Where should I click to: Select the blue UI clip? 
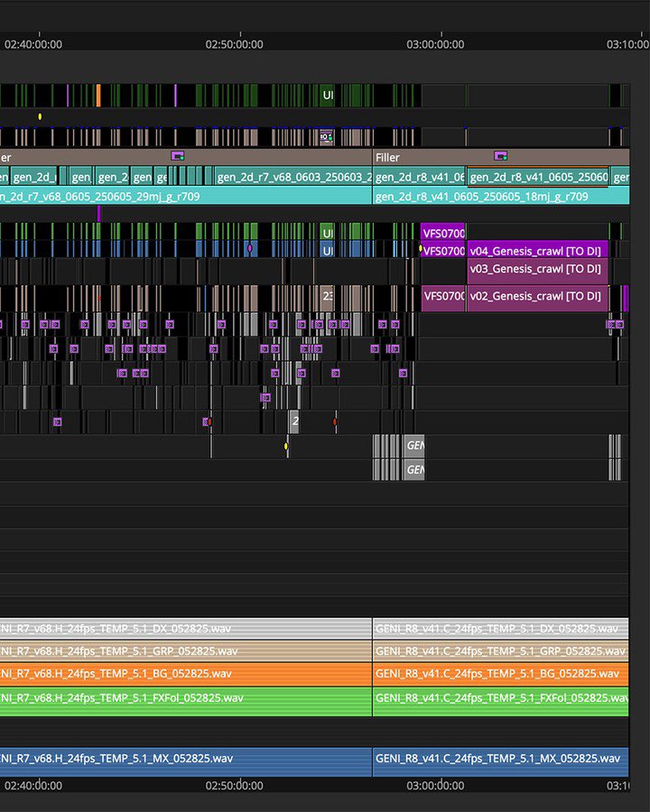[327, 251]
